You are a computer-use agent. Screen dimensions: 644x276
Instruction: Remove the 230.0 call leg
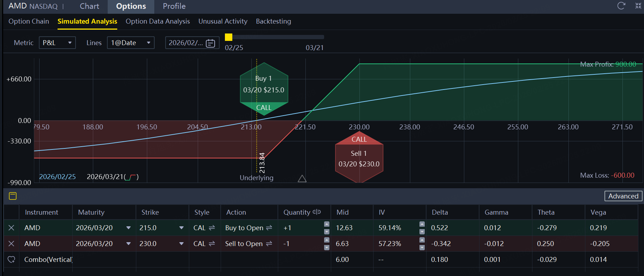coord(11,244)
